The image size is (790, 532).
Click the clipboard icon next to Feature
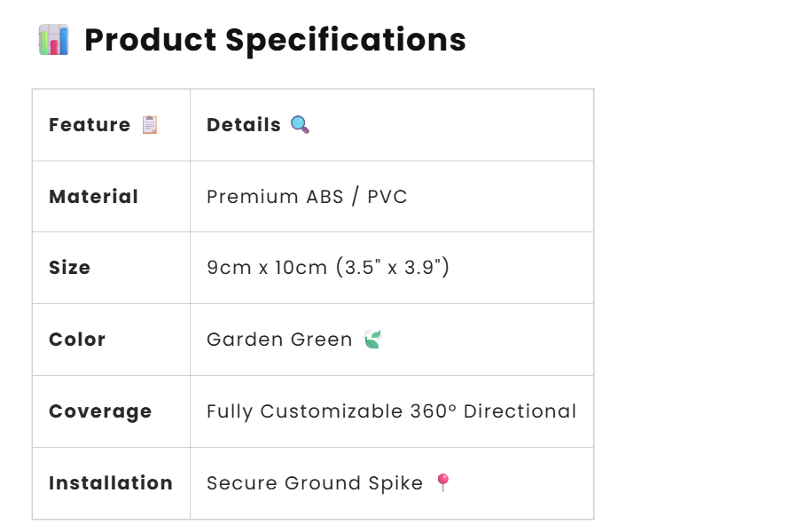pyautogui.click(x=150, y=125)
